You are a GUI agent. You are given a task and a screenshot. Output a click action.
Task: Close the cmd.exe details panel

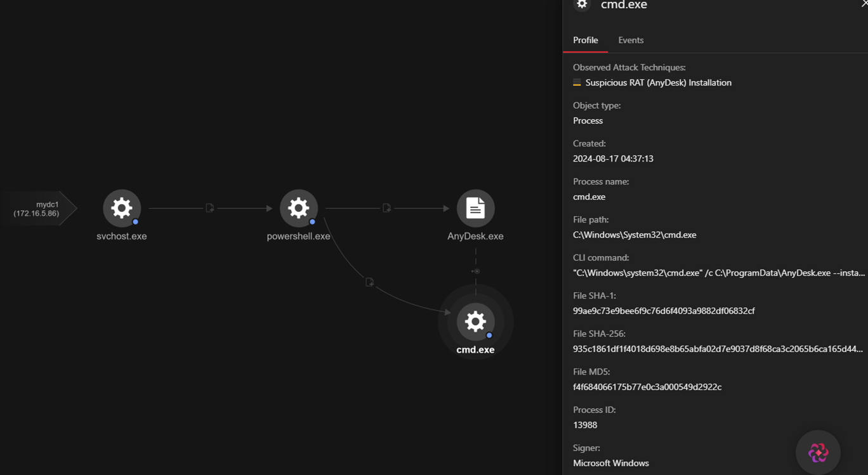864,4
